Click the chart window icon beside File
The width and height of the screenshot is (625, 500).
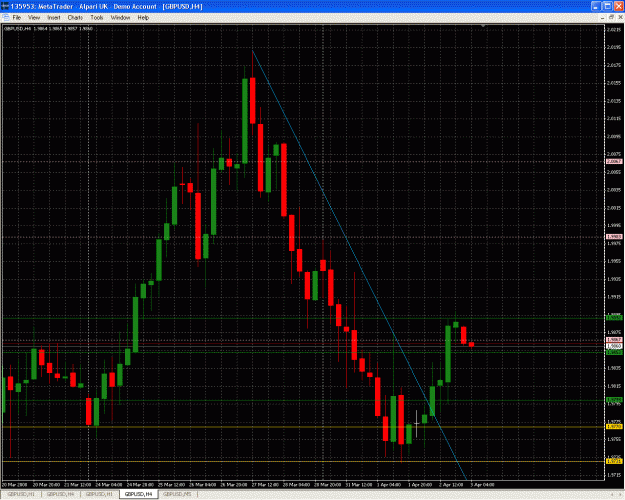click(6, 18)
